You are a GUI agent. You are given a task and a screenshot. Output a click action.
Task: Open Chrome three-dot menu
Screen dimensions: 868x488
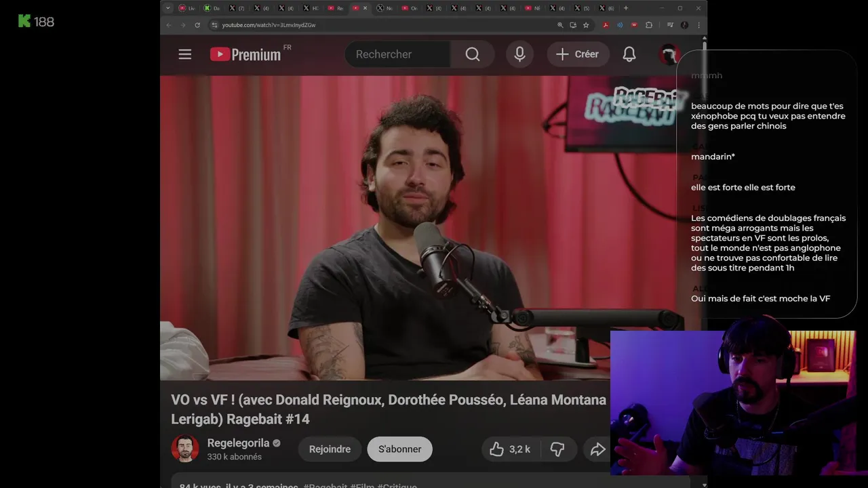click(x=698, y=25)
